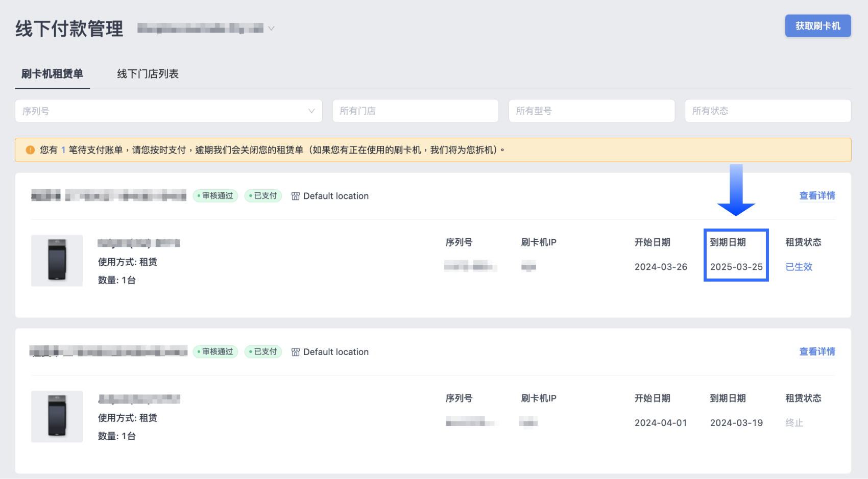The width and height of the screenshot is (868, 479).
Task: Open the 所有门店 filter field
Action: tap(415, 111)
